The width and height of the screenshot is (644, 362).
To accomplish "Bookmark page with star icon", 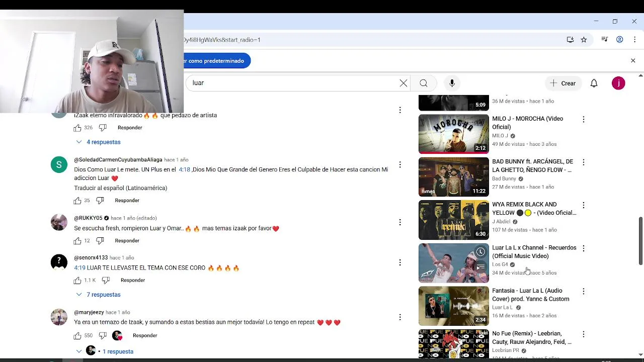I will coord(584,40).
